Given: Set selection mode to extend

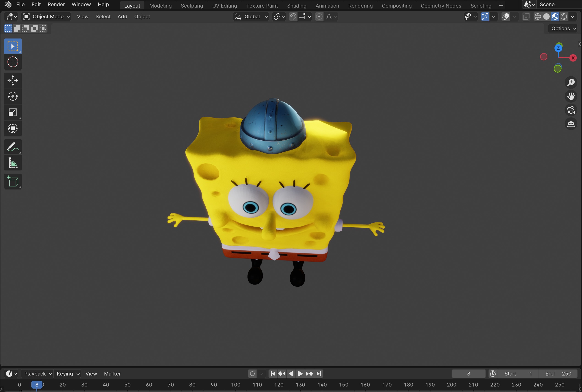Looking at the screenshot, I should coord(17,28).
